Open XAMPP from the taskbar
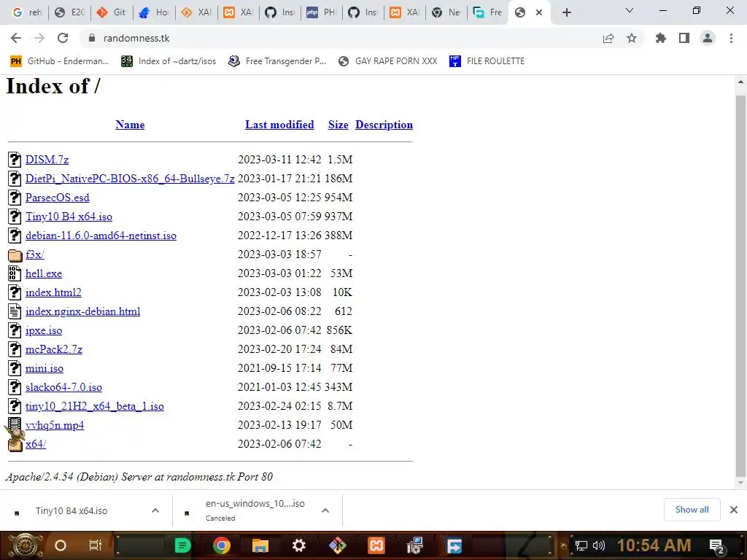The width and height of the screenshot is (747, 560). tap(376, 545)
